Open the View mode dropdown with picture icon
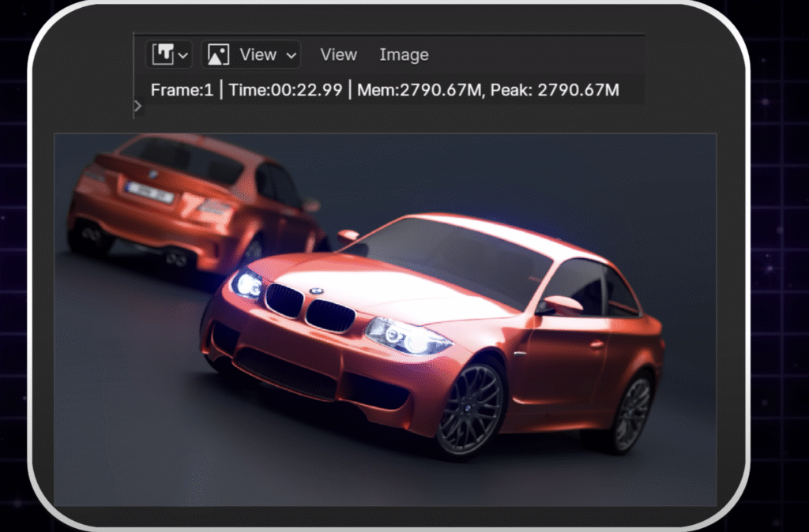This screenshot has height=532, width=809. (250, 54)
